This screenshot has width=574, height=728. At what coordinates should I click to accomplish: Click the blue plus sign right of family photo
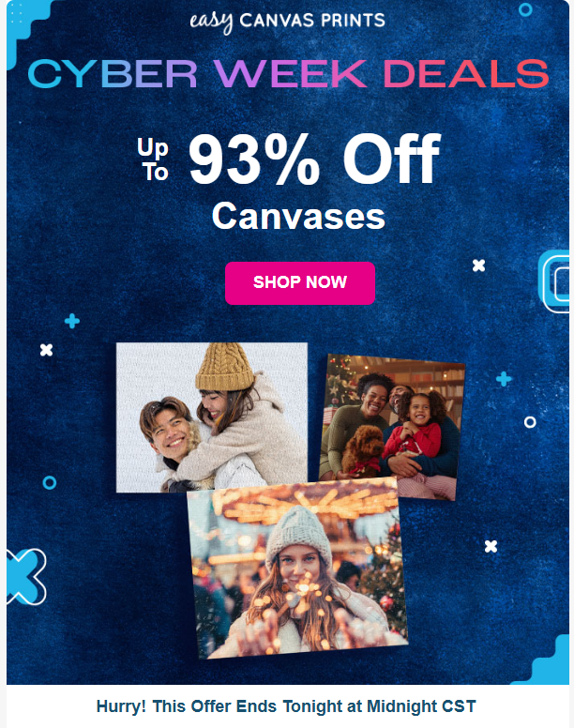[504, 379]
